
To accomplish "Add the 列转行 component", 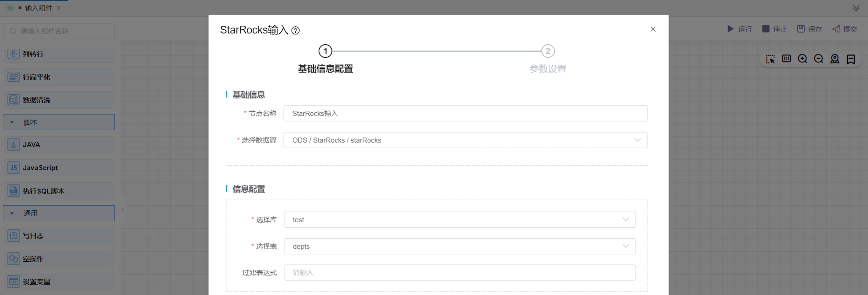I will tap(59, 54).
